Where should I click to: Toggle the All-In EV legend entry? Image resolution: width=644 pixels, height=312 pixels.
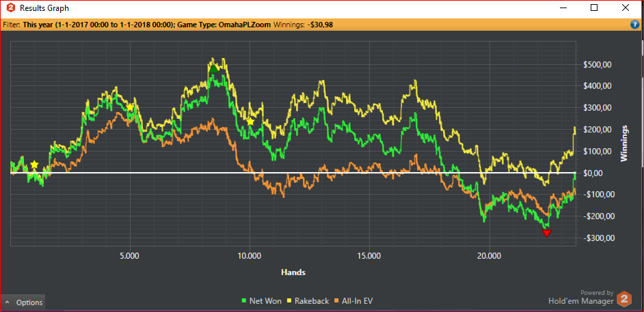[x=354, y=301]
